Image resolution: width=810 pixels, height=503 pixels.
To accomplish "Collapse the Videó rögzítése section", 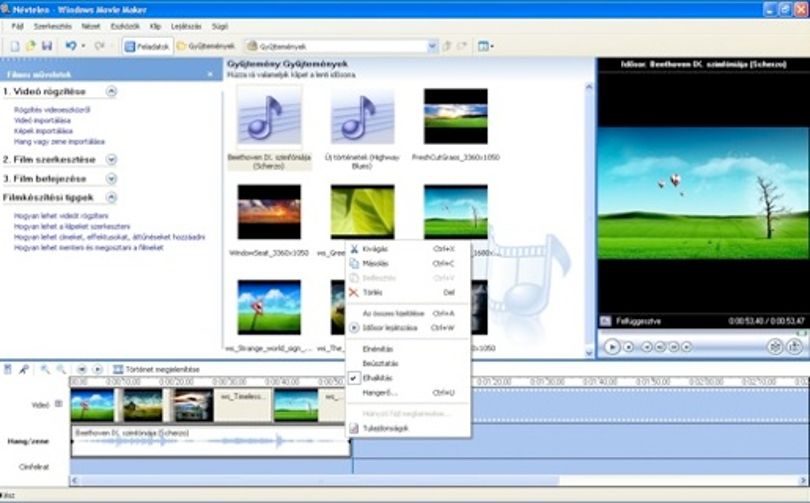I will click(x=111, y=91).
